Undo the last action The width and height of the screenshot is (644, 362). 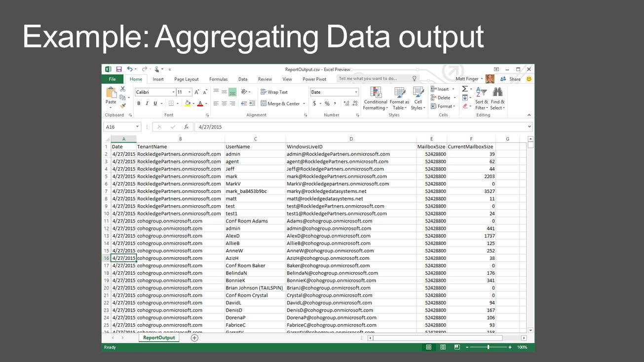tap(129, 70)
